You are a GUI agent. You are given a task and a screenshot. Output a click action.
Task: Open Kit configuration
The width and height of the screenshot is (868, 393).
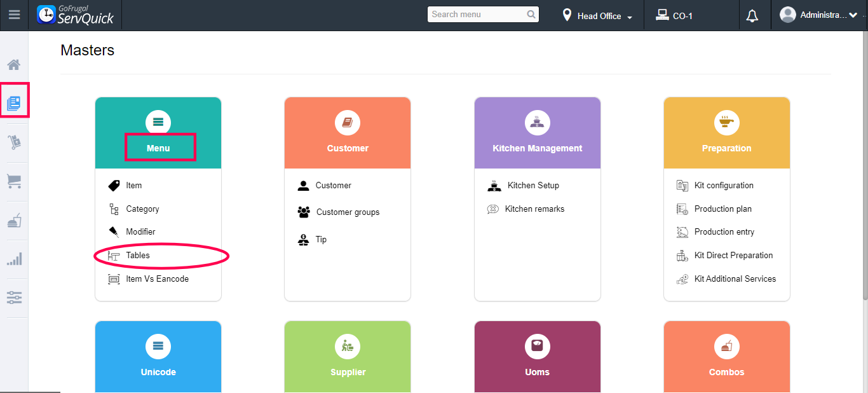point(724,186)
